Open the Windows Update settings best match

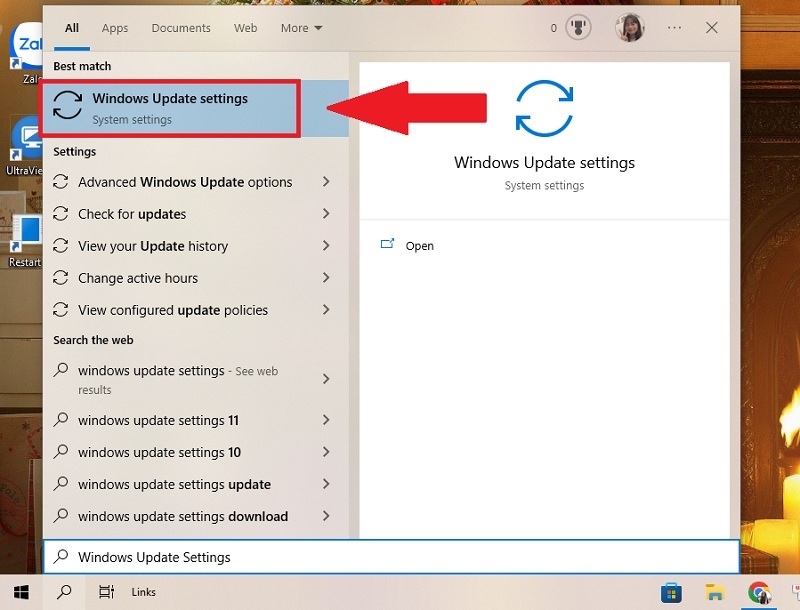pyautogui.click(x=170, y=109)
